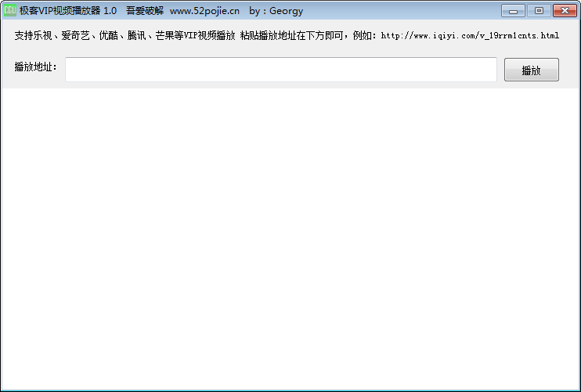The width and height of the screenshot is (581, 392).
Task: Click the blank white video display area
Action: click(x=290, y=235)
